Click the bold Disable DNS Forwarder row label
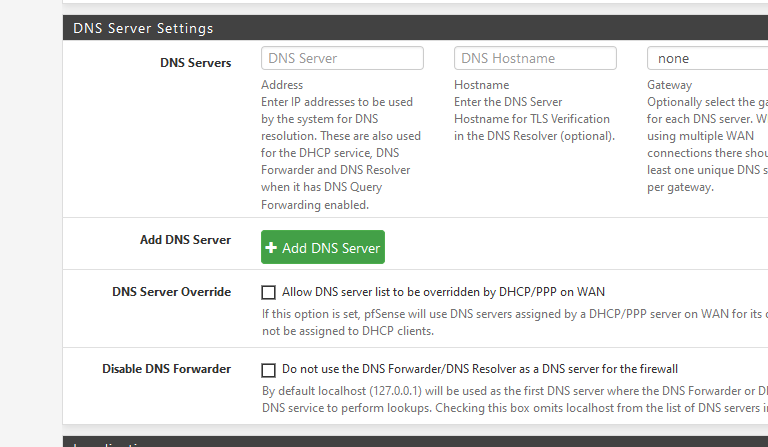Viewport: 768px width, 447px height. point(167,369)
